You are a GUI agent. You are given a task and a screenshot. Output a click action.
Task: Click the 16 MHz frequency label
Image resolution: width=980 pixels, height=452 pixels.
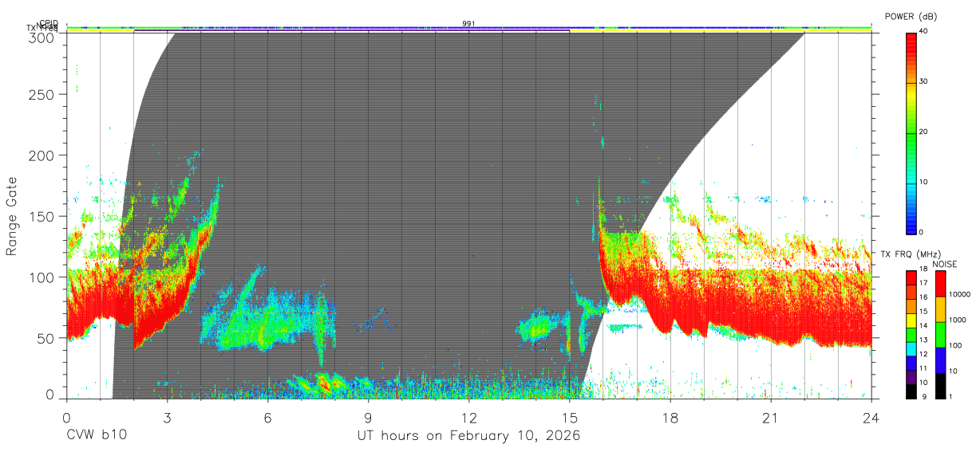coord(923,297)
